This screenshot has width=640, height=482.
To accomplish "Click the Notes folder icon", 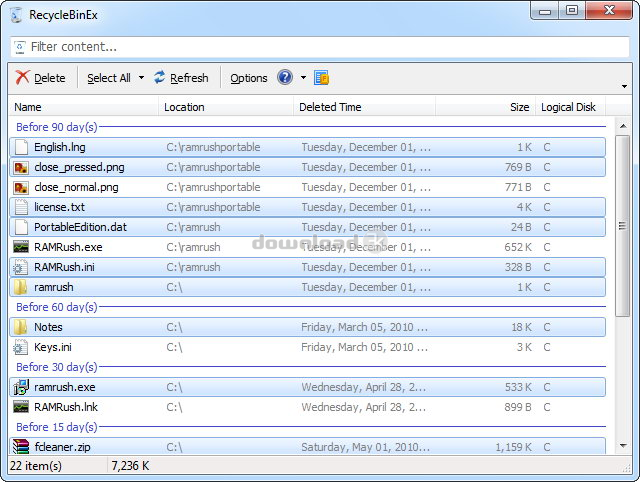I will coord(20,327).
